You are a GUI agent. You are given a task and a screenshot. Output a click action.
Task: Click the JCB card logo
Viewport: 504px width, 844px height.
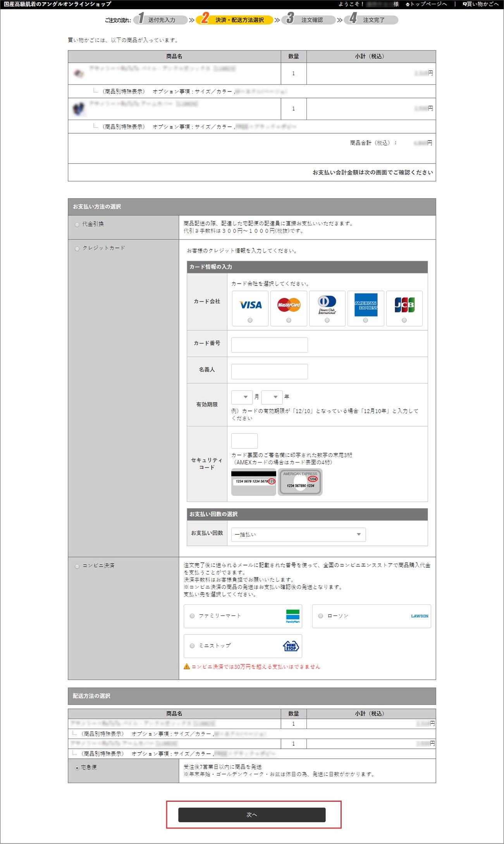point(404,305)
